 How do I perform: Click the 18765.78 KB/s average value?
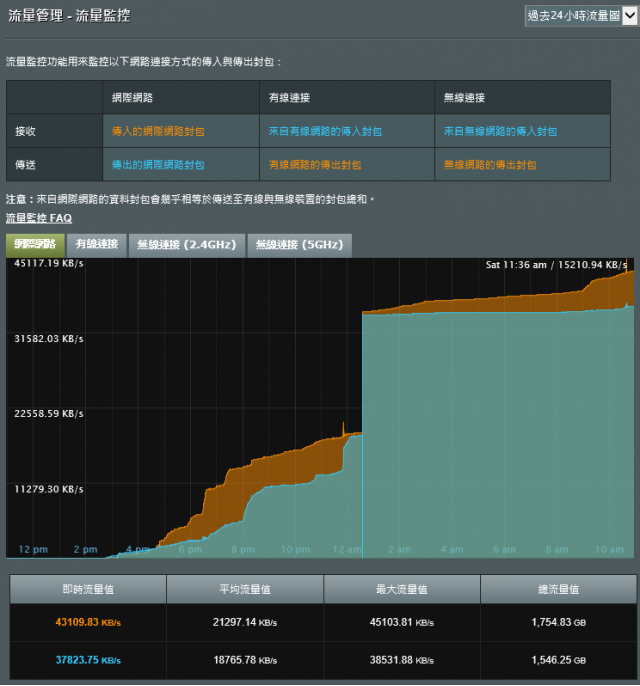pyautogui.click(x=245, y=660)
